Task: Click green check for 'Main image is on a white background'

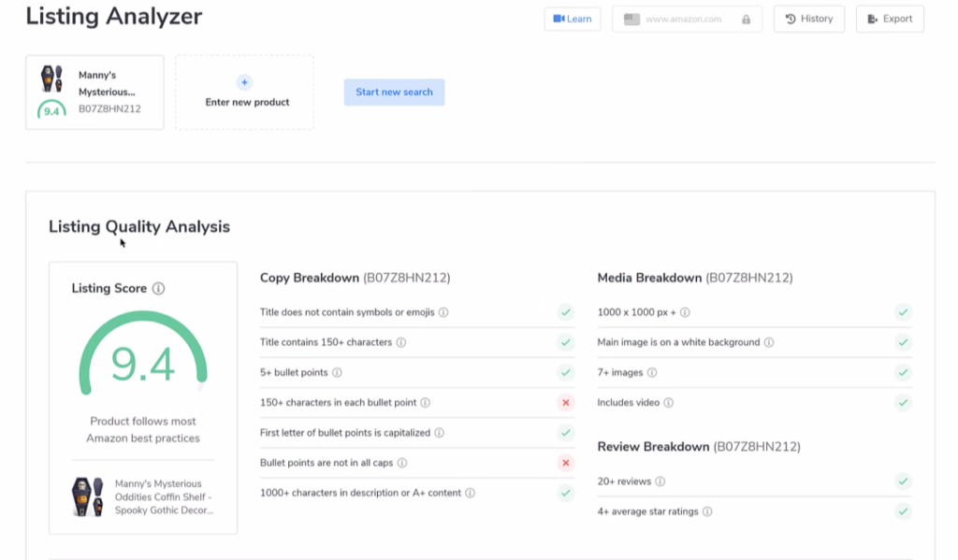Action: tap(902, 342)
